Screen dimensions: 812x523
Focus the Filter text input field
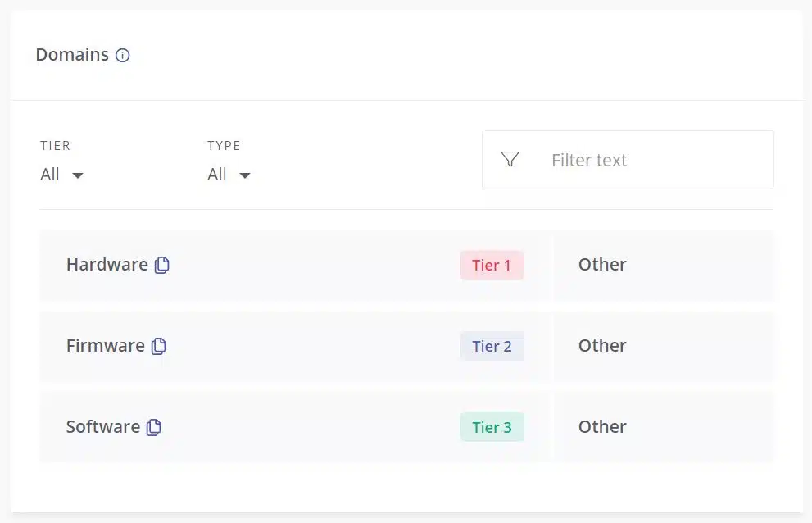[x=628, y=160]
